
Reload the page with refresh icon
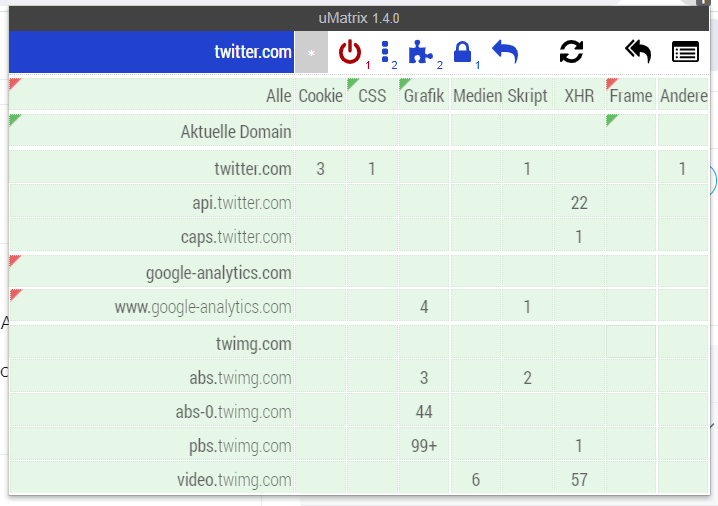pos(571,51)
